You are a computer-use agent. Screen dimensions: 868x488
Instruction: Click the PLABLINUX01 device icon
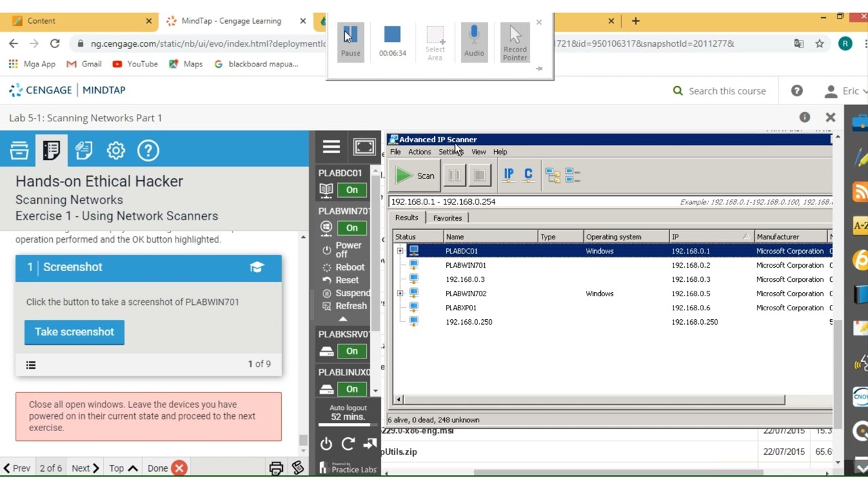click(326, 389)
